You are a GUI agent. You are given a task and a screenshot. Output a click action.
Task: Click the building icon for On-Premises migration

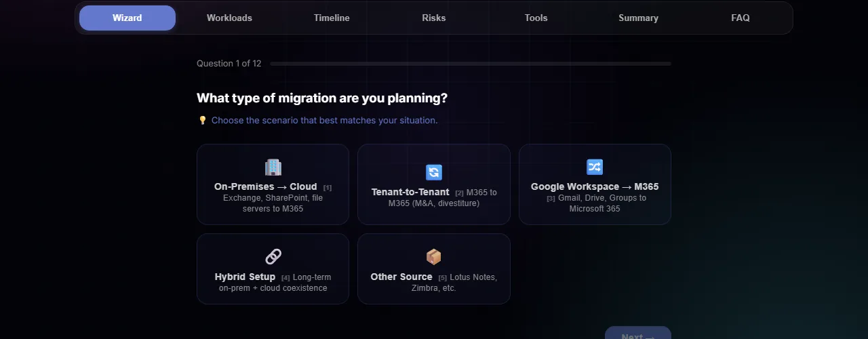273,167
